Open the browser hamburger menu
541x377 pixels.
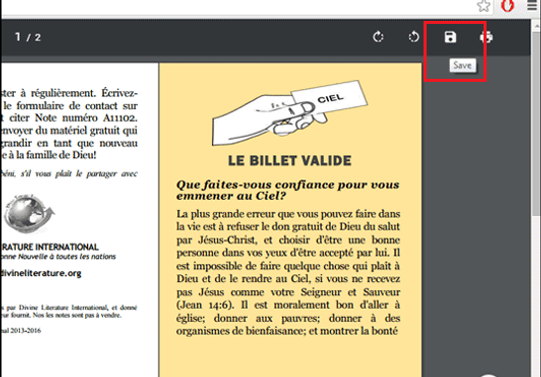[x=532, y=6]
